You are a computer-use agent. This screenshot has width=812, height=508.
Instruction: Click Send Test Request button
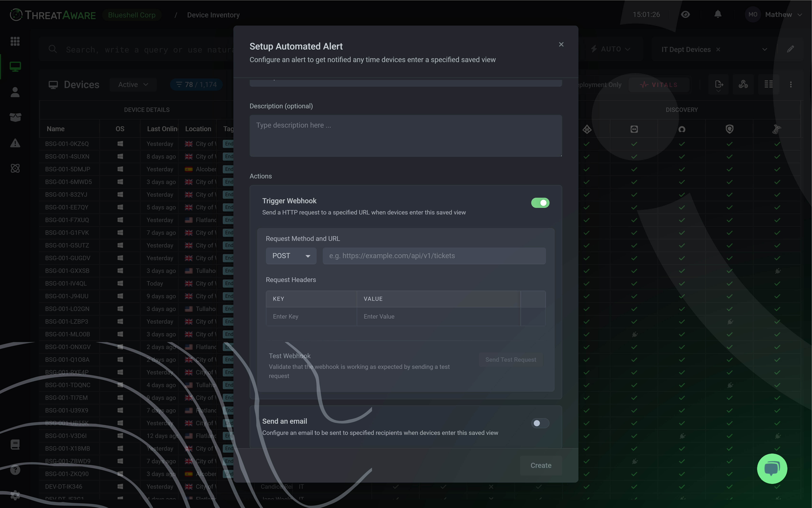coord(510,360)
